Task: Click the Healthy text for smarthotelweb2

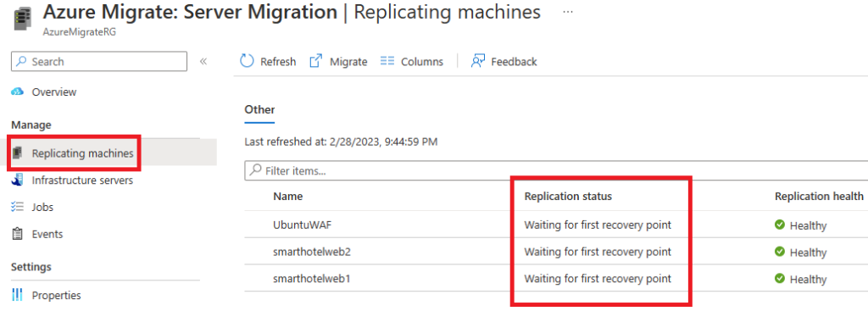Action: click(x=808, y=253)
